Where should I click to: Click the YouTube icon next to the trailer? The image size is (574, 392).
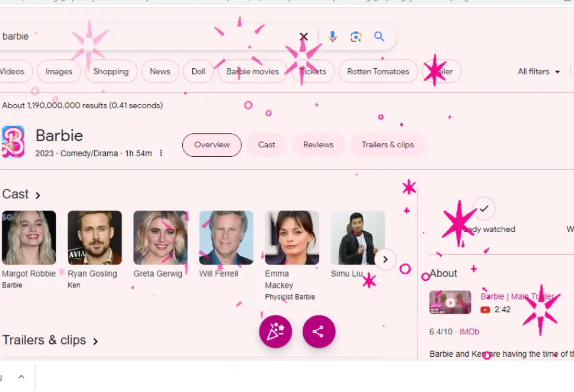coord(484,309)
